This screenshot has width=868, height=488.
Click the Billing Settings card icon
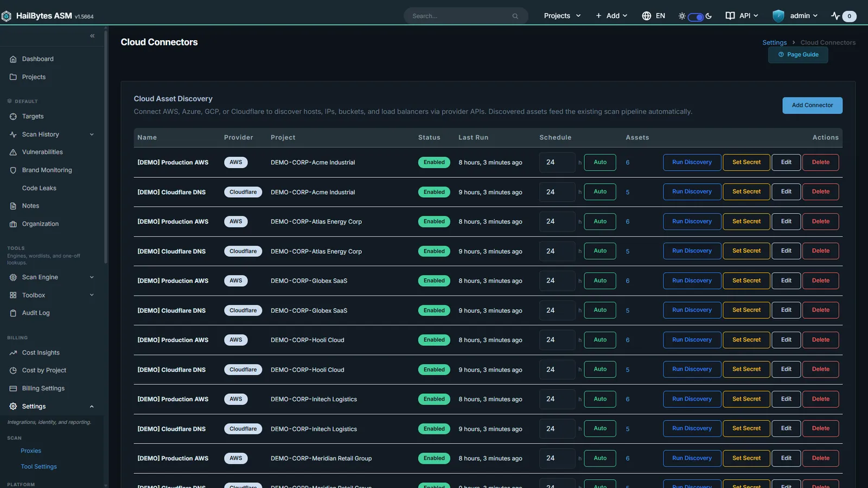click(x=13, y=388)
